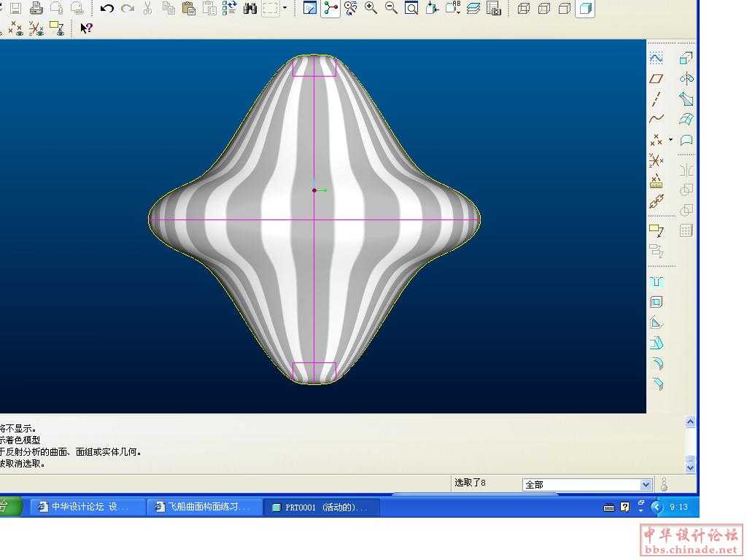This screenshot has width=747, height=560.
Task: Click the chain link Reference icon
Action: tap(657, 201)
